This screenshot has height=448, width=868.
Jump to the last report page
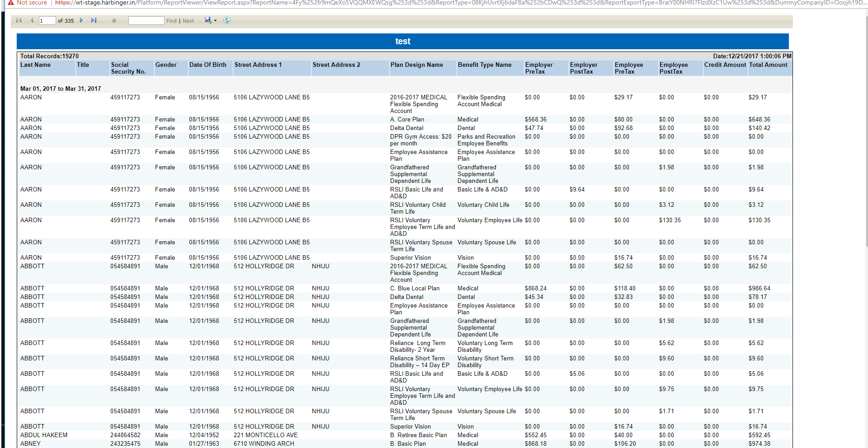click(94, 20)
